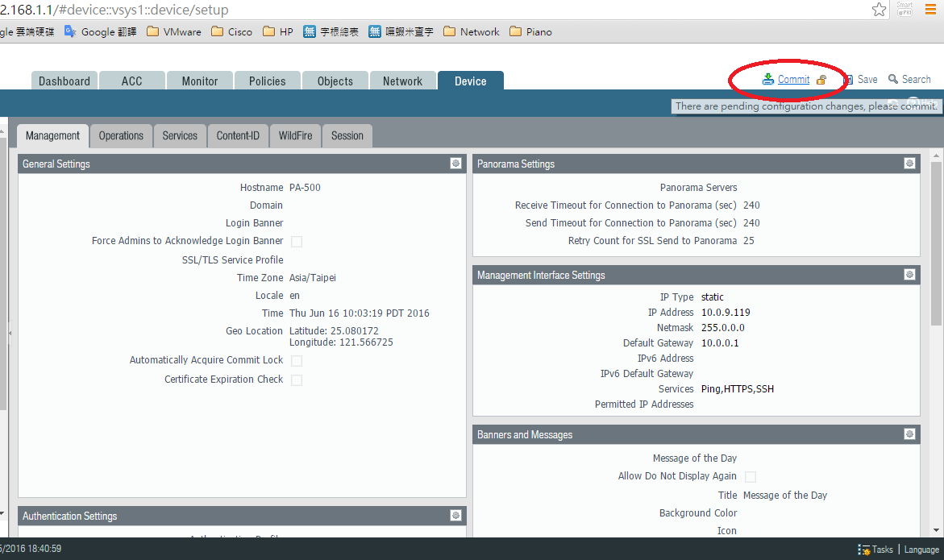Edit Panorama Settings via gear icon
This screenshot has height=560, width=944.
pyautogui.click(x=909, y=164)
